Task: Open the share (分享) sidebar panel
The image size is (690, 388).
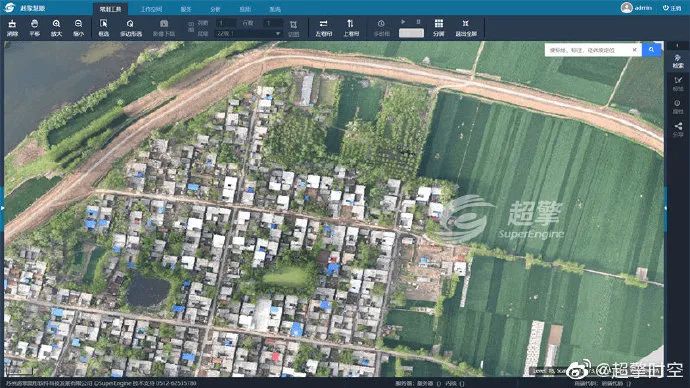Action: click(x=678, y=130)
